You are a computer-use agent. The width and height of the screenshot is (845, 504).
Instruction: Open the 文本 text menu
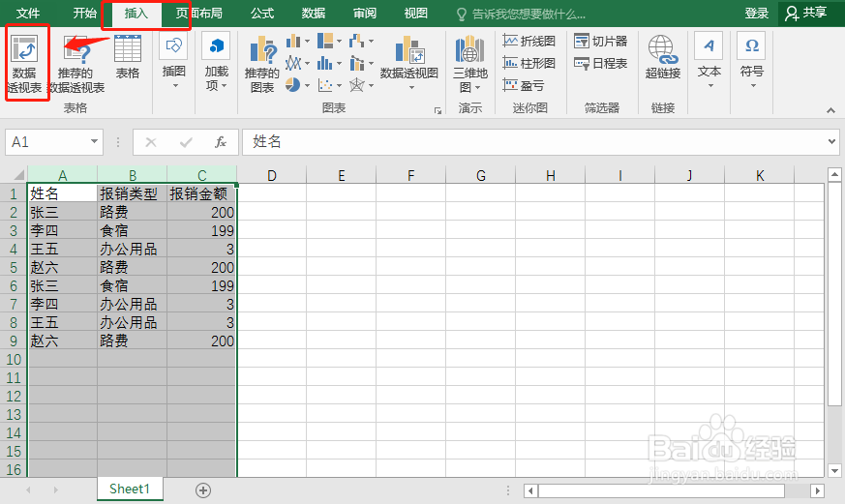click(x=709, y=61)
